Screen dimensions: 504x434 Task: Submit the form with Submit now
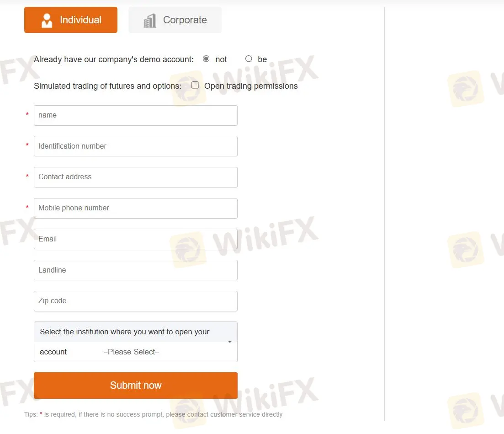point(136,386)
